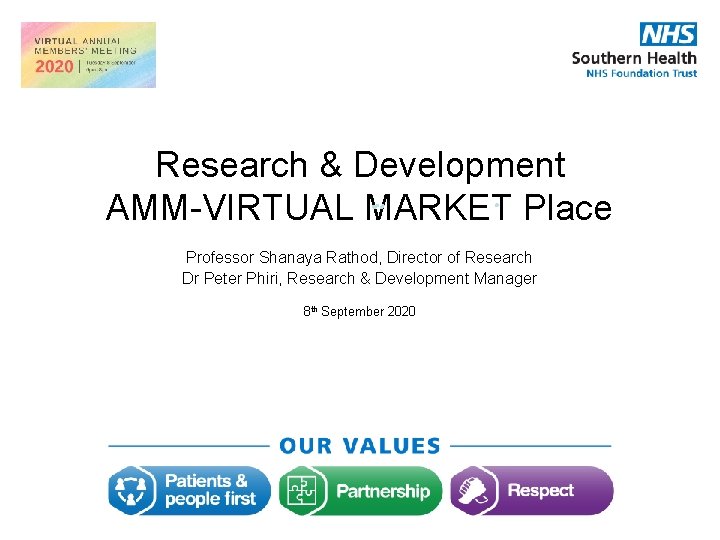Click the '8th September 2020' date text

[359, 311]
